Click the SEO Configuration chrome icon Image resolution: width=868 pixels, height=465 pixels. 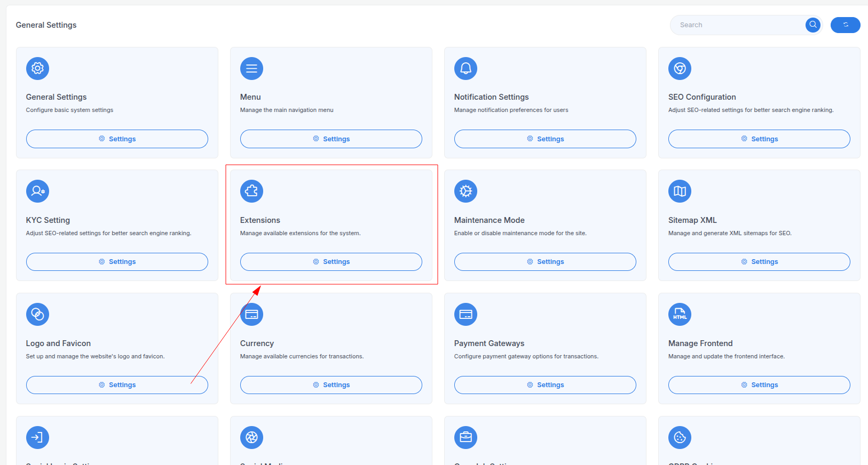tap(680, 68)
